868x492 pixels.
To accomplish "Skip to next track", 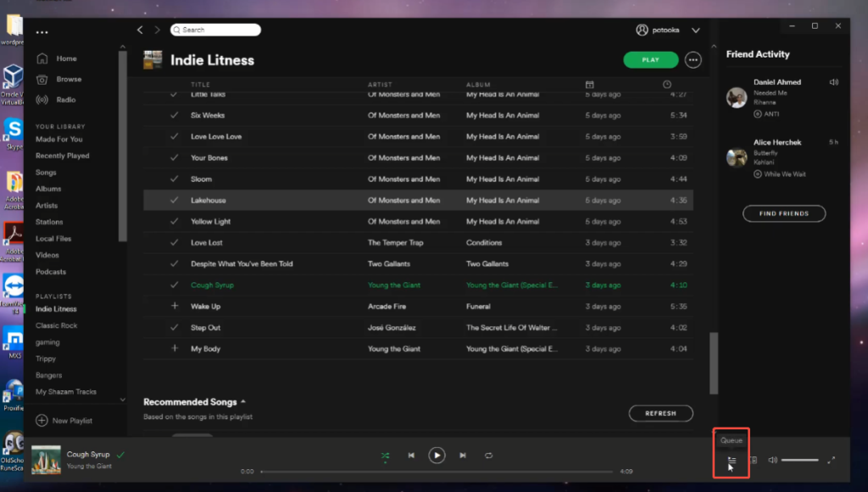I will [x=463, y=456].
